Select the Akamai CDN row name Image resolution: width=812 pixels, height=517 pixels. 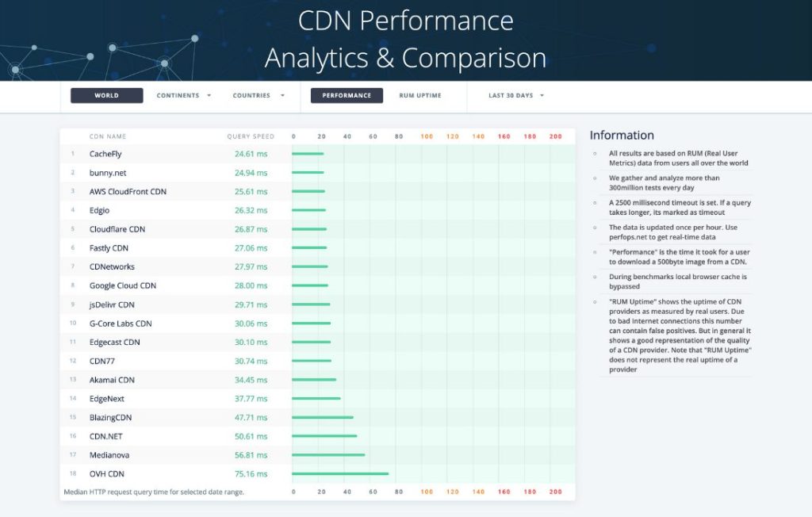pyautogui.click(x=112, y=380)
